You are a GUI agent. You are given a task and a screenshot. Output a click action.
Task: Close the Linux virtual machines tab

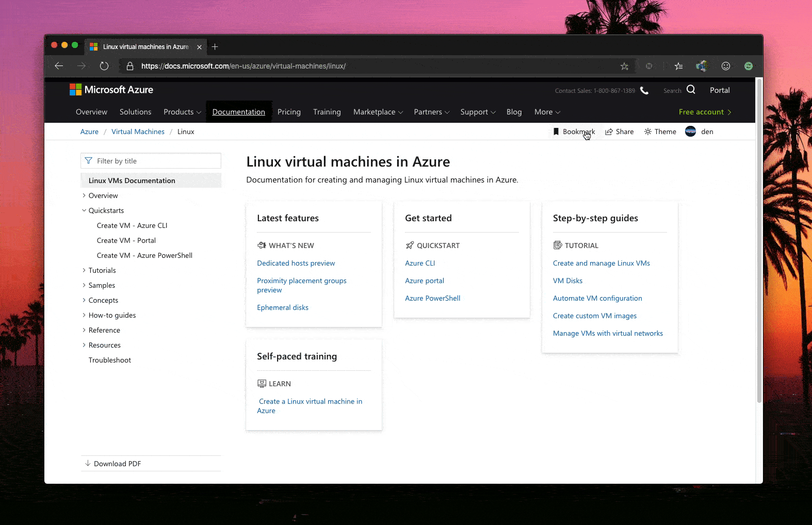(199, 47)
